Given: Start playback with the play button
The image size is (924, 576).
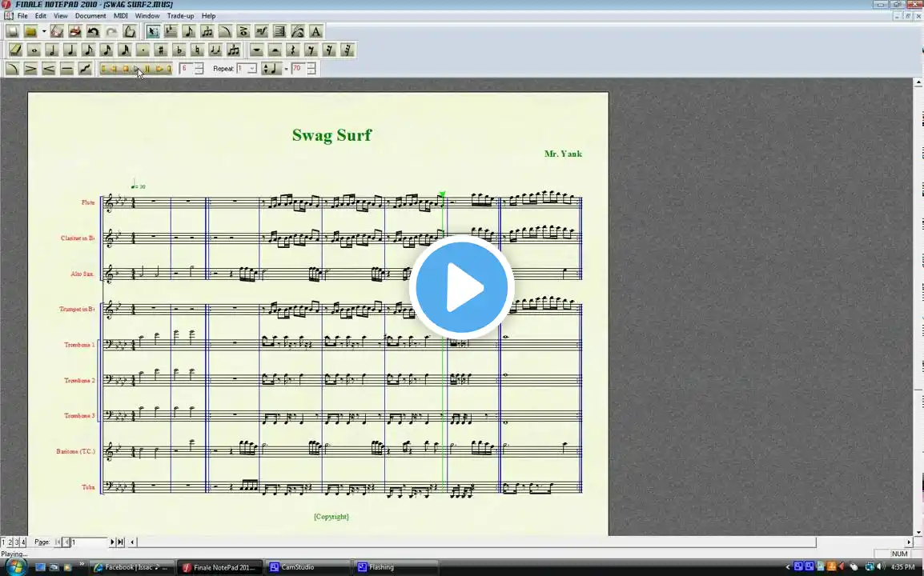Looking at the screenshot, I should [x=137, y=69].
